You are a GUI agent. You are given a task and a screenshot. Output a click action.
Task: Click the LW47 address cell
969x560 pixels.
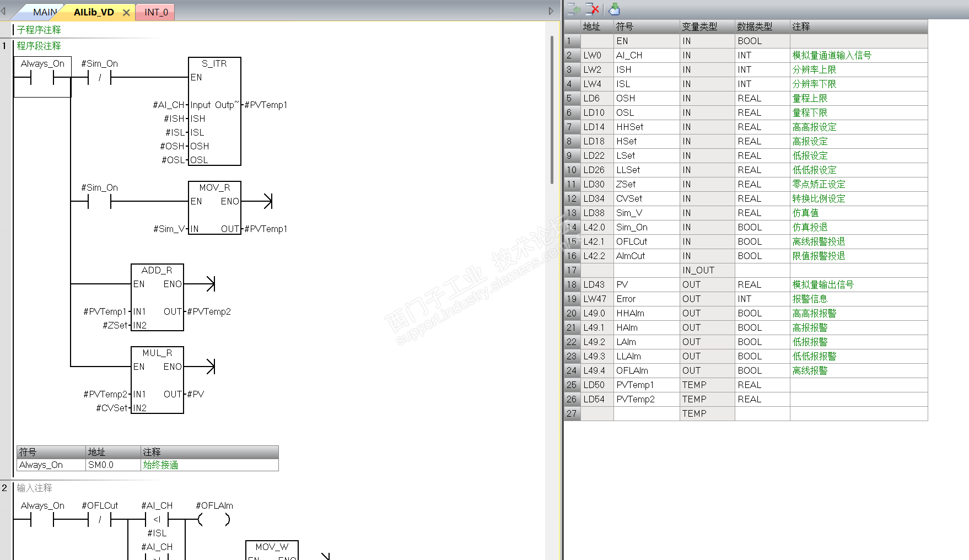click(x=597, y=299)
